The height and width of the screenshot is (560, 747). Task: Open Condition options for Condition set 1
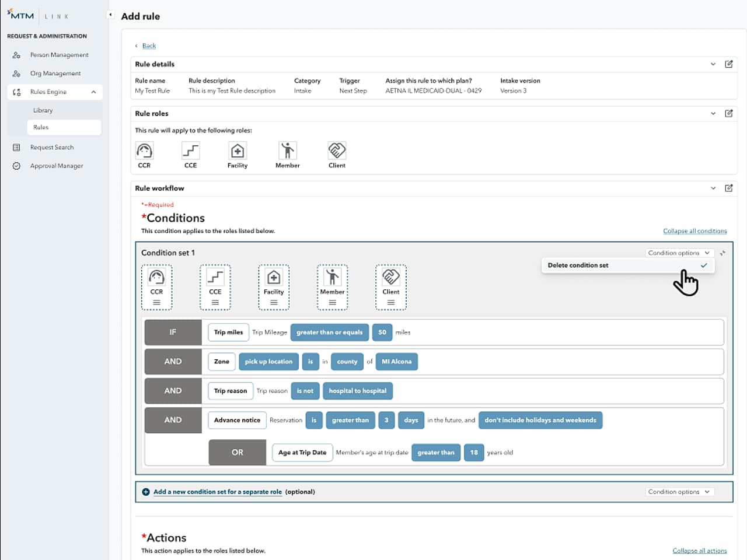pyautogui.click(x=679, y=253)
